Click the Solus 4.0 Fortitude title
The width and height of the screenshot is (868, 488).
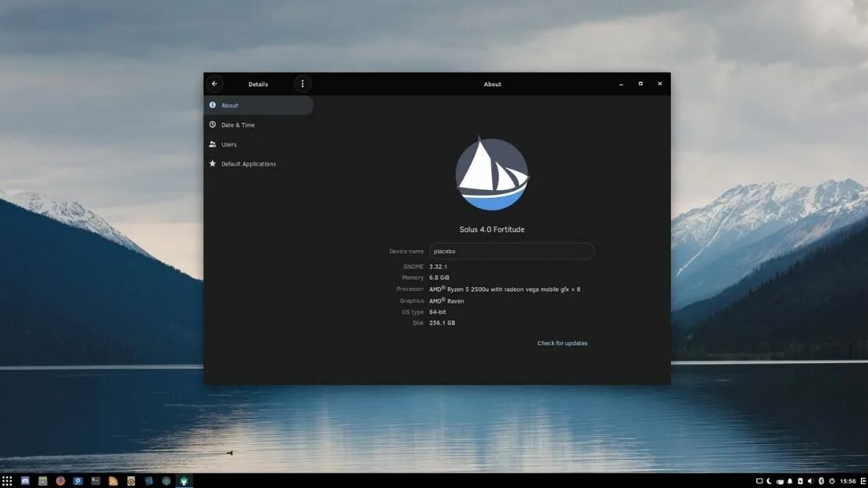click(x=492, y=229)
